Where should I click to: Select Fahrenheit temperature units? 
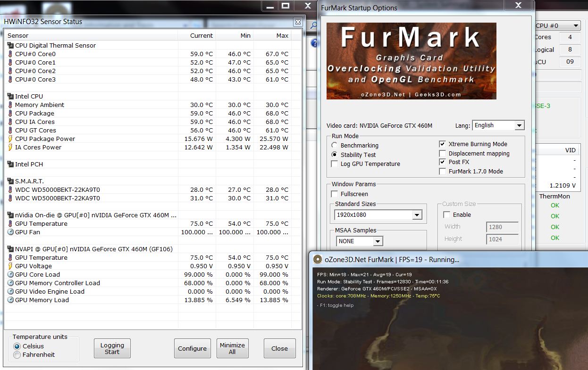pos(17,354)
